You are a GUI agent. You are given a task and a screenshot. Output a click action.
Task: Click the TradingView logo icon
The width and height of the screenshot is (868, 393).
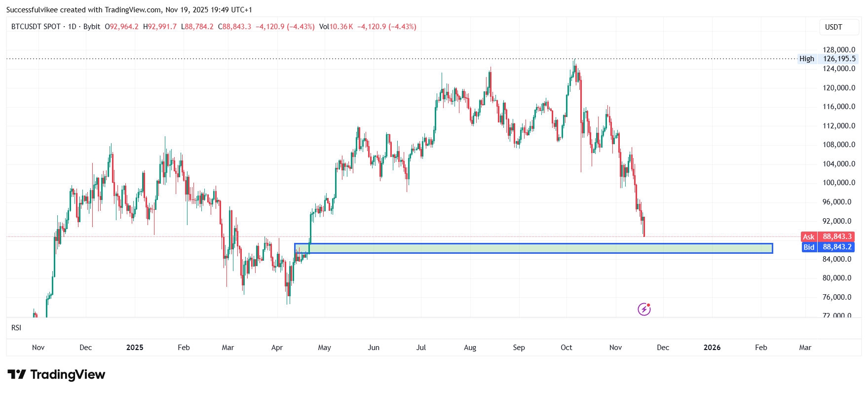coord(16,375)
